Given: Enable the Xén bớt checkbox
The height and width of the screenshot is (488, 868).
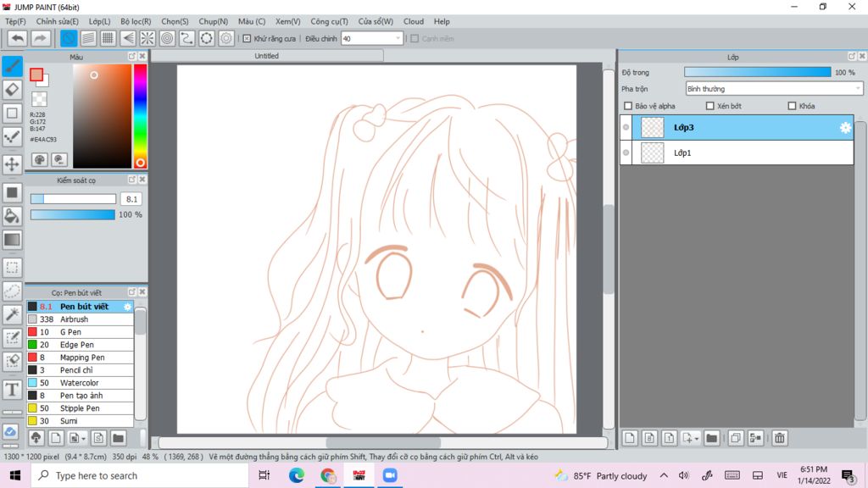Looking at the screenshot, I should (709, 106).
